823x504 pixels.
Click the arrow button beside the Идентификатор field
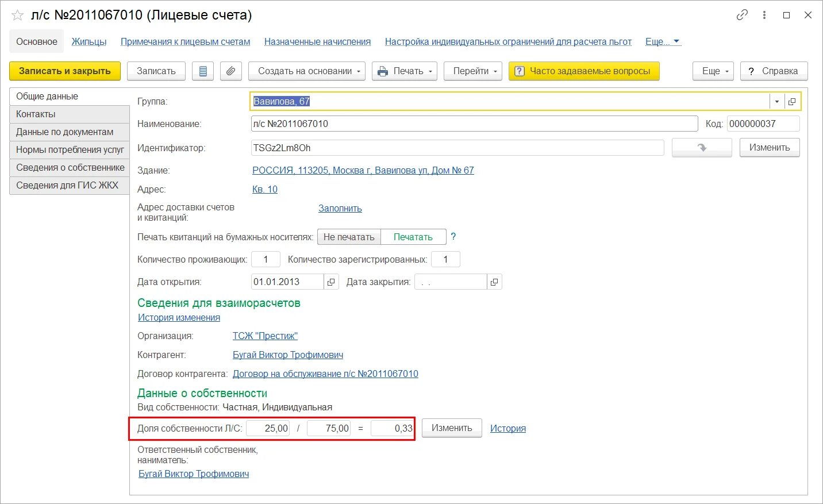tap(702, 148)
